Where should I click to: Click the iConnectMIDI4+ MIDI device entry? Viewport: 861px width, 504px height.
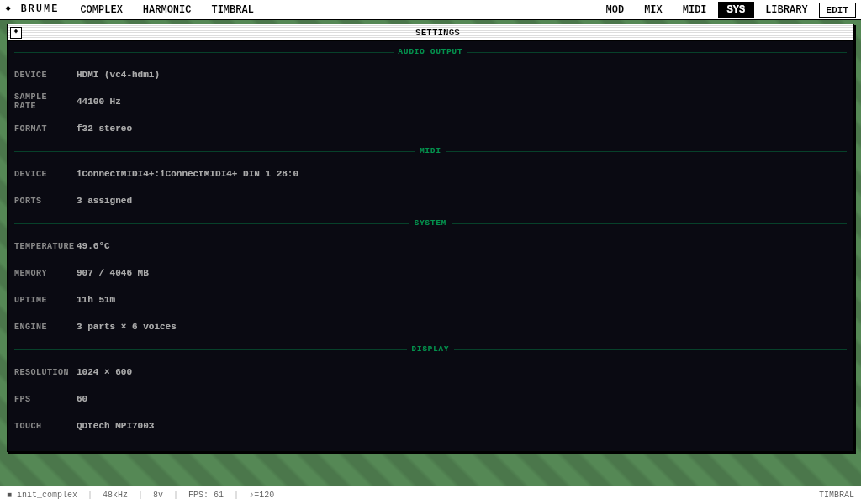188,174
